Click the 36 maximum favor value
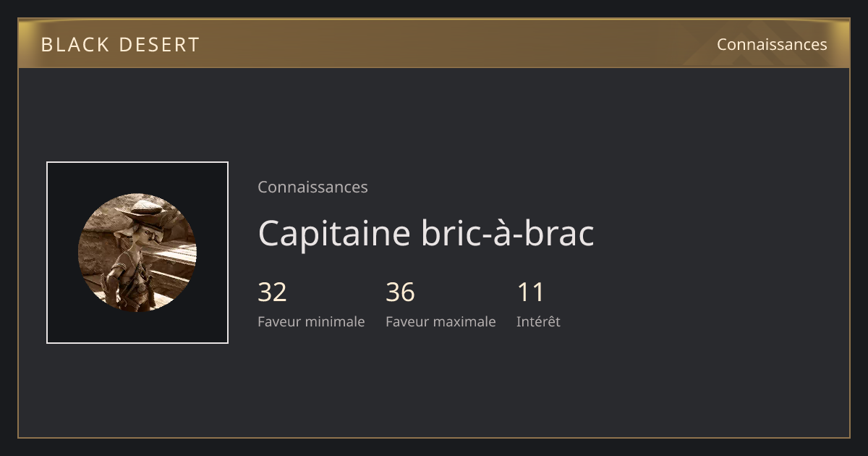Image resolution: width=868 pixels, height=456 pixels. (x=400, y=292)
